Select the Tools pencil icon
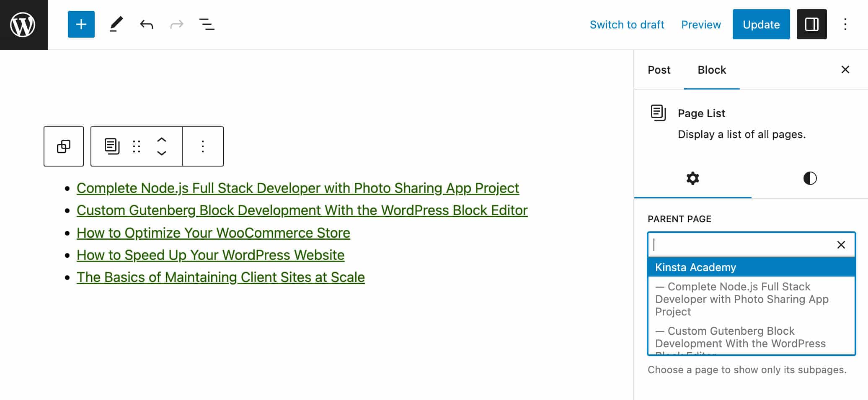The height and width of the screenshot is (400, 868). (116, 24)
